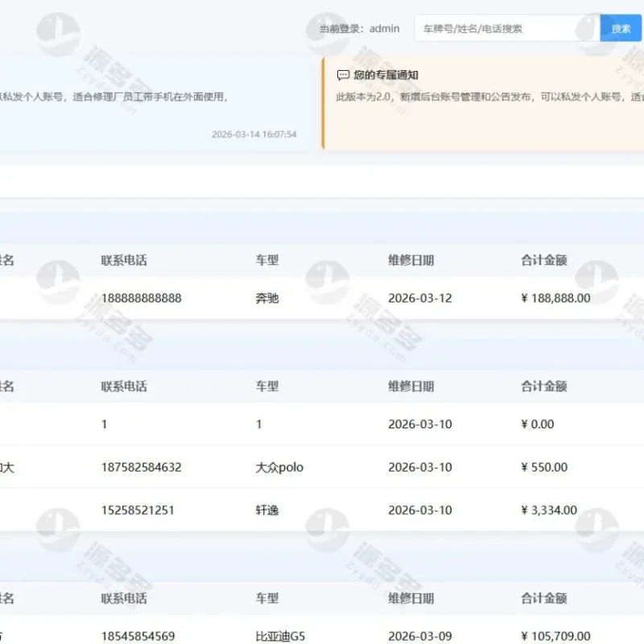This screenshot has height=644, width=644.
Task: Select the 轩逸 car model cell
Action: coord(267,510)
